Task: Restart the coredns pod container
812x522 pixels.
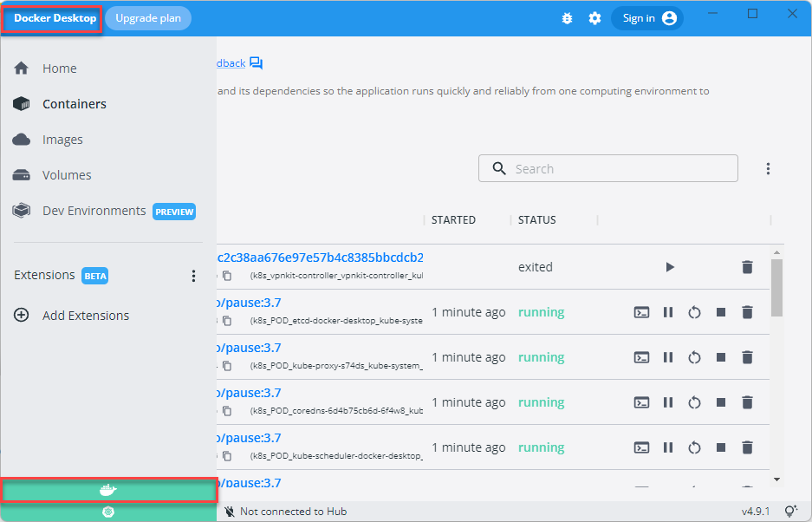Action: (694, 403)
